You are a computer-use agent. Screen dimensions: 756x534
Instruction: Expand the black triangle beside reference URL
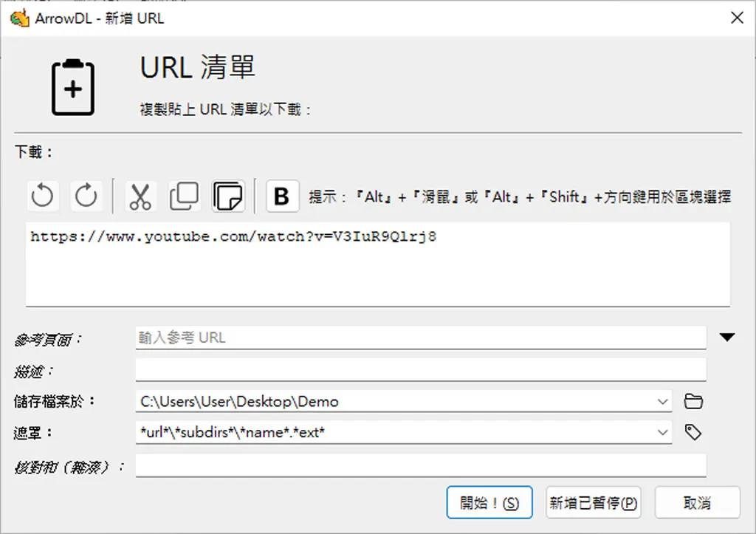coord(727,338)
